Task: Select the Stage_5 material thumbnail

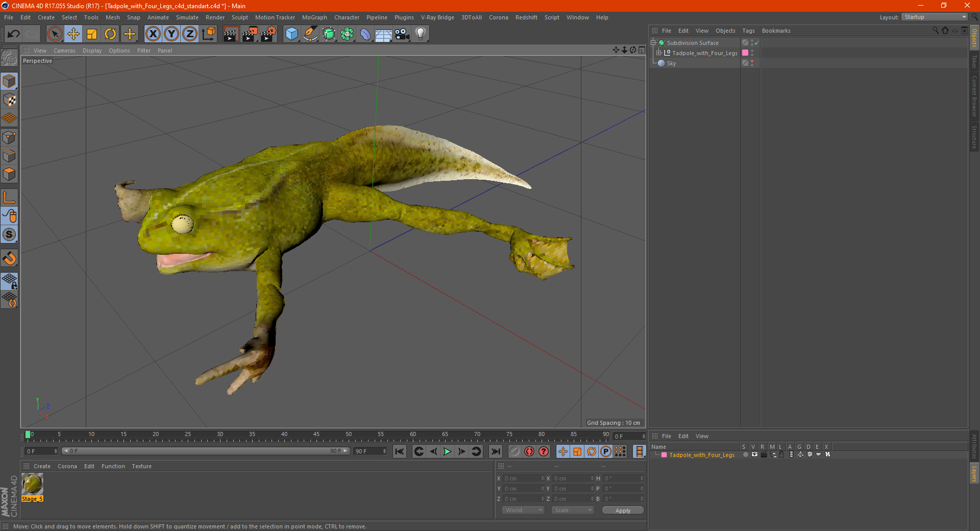Action: coord(32,484)
